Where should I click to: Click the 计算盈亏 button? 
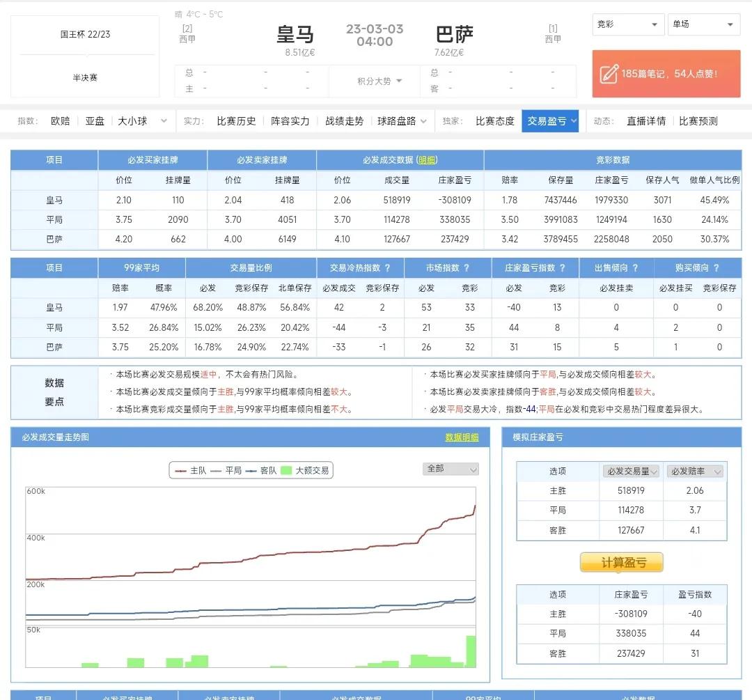pyautogui.click(x=621, y=563)
